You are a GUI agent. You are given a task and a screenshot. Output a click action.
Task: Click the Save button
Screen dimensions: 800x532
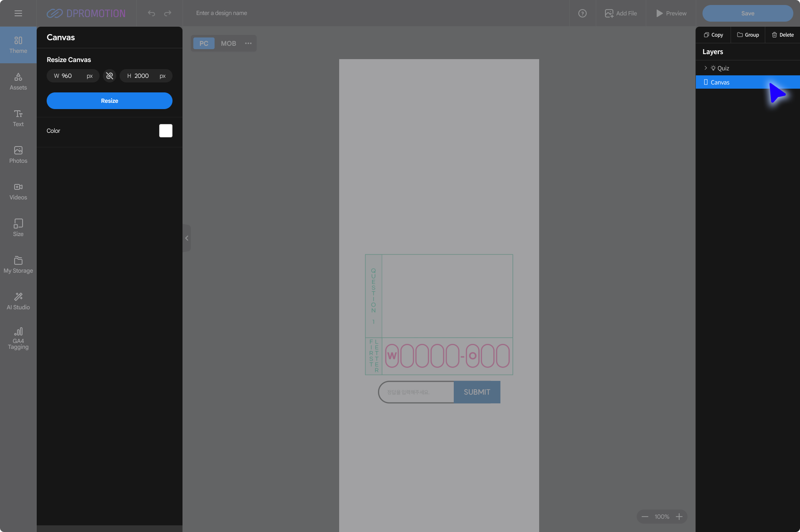click(x=747, y=13)
